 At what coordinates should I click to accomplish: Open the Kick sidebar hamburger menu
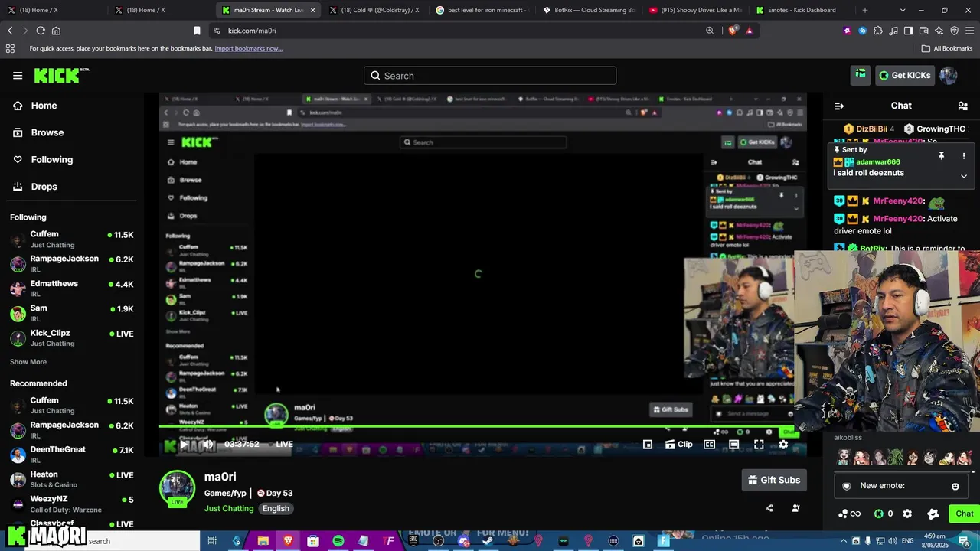(18, 75)
